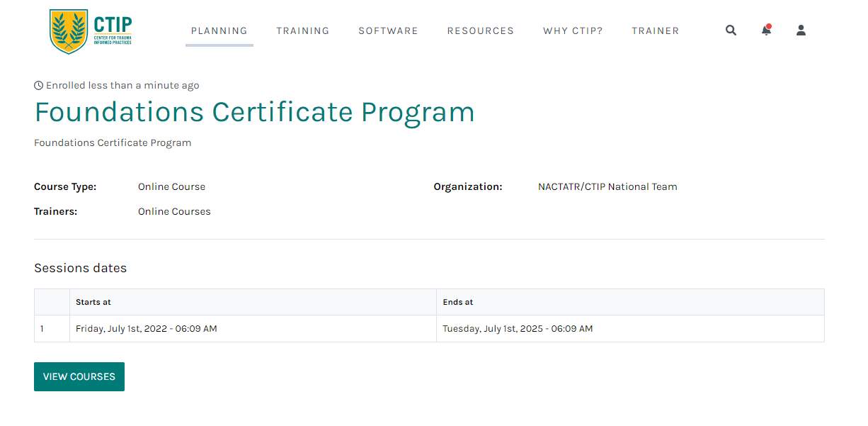Open the Trainer menu
Screen dimensions: 868x426
656,30
